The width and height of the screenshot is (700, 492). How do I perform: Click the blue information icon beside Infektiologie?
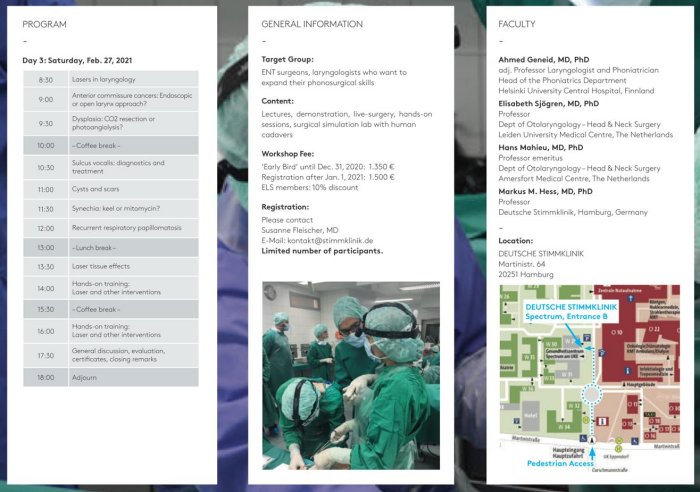pos(627,370)
